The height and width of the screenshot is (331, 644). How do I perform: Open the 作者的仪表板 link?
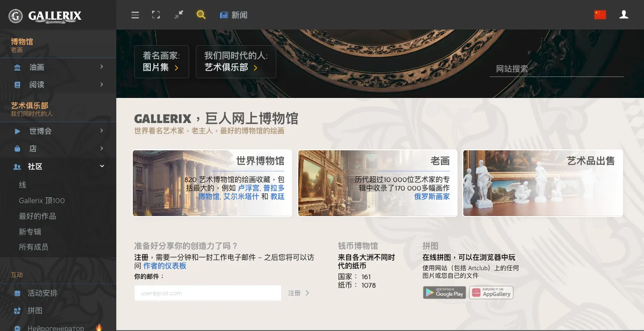165,266
